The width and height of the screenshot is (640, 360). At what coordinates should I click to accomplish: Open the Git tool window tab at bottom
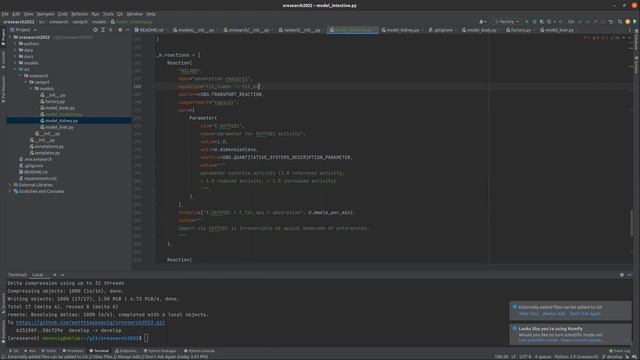[14, 351]
